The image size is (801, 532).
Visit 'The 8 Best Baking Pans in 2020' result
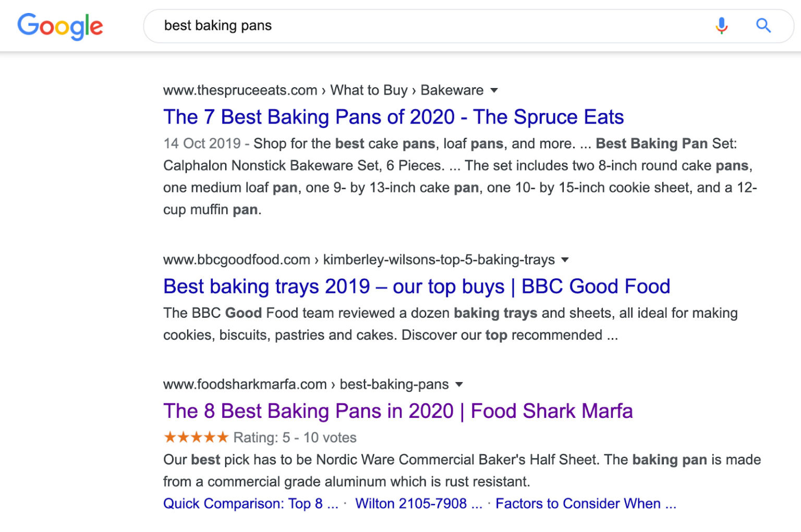tap(397, 411)
